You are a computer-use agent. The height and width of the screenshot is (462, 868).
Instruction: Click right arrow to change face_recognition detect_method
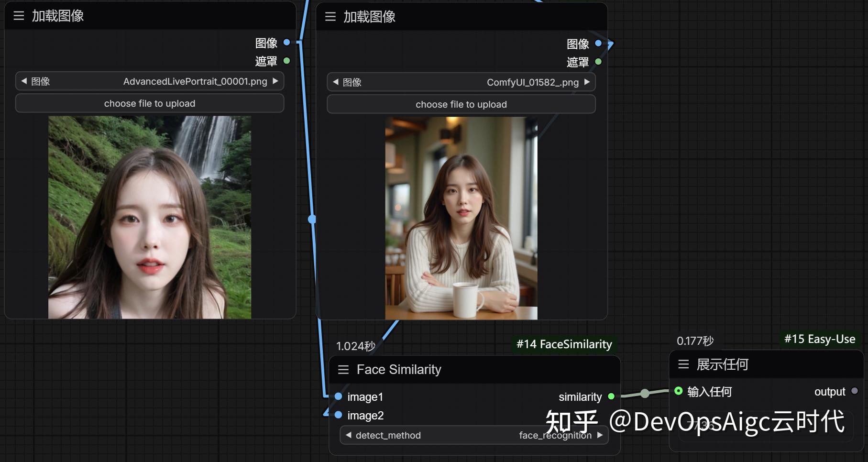pos(600,435)
